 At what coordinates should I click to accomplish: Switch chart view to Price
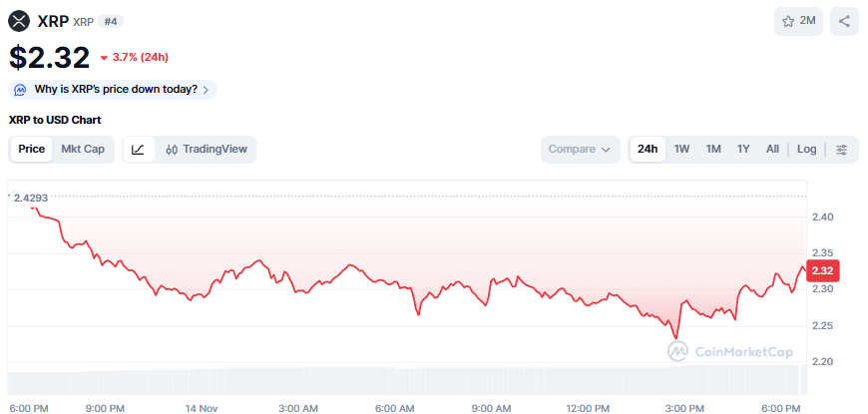coord(32,150)
